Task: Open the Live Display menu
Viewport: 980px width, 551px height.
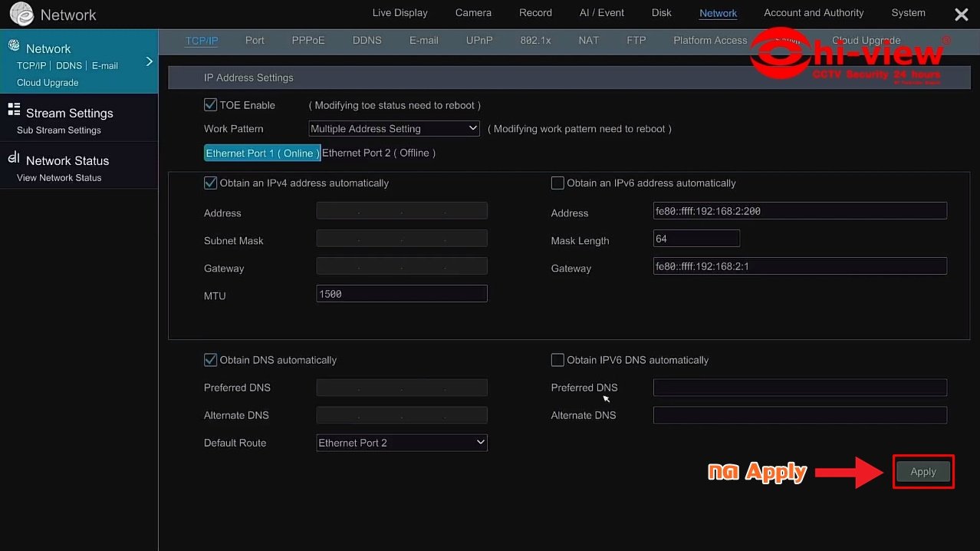Action: click(x=400, y=13)
